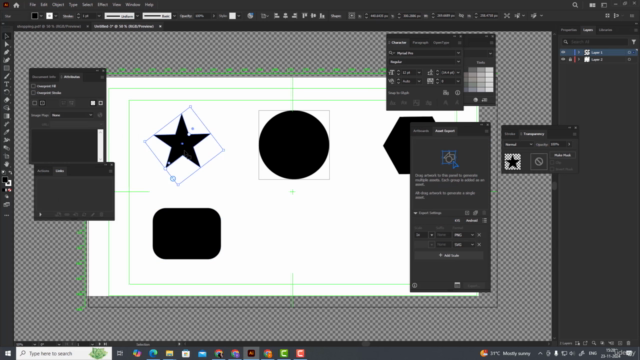
Task: Click Snap to Glyph info icon
Action: [458, 93]
